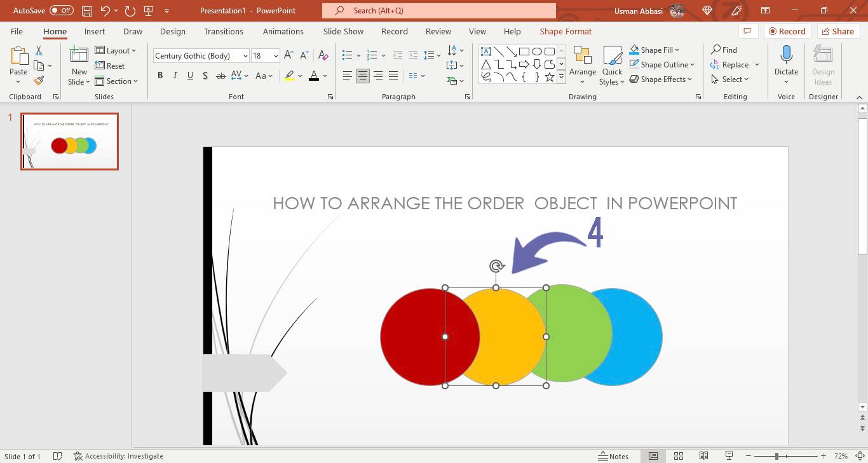
Task: Open Notes pane from status bar
Action: tap(613, 456)
